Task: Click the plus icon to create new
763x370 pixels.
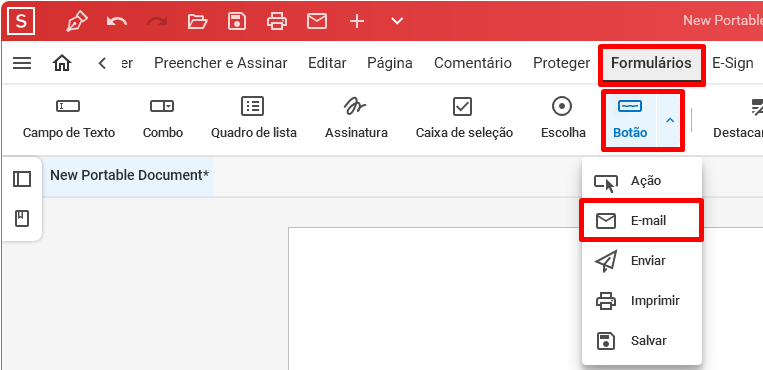Action: coord(357,21)
